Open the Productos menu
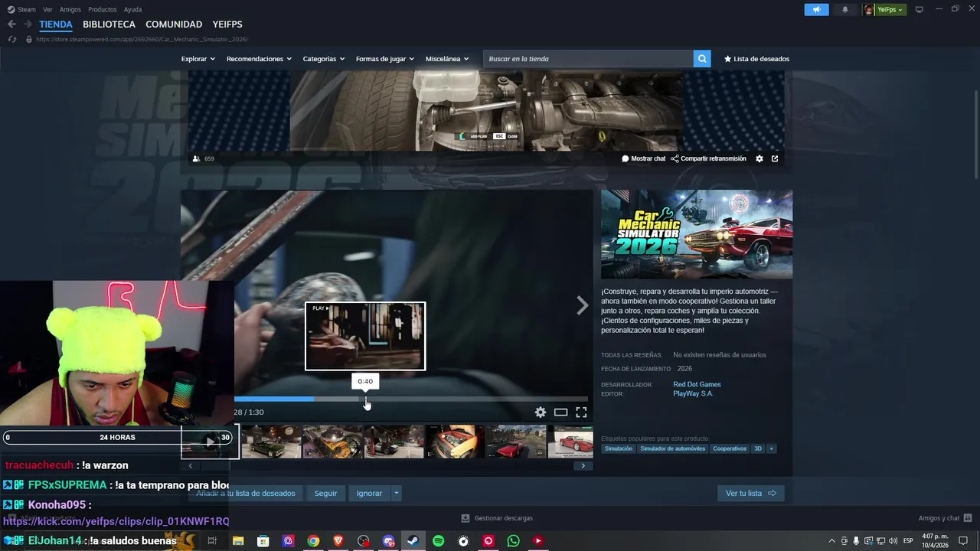The width and height of the screenshot is (980, 551). [103, 9]
